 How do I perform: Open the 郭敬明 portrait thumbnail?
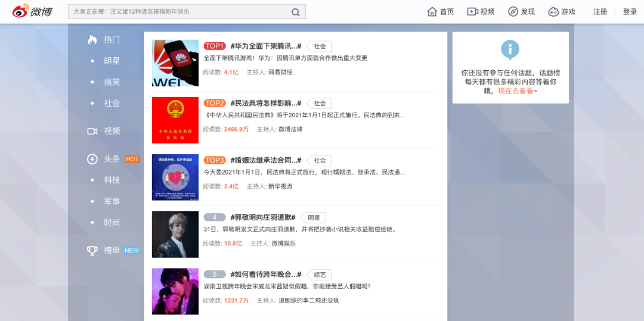(x=175, y=235)
